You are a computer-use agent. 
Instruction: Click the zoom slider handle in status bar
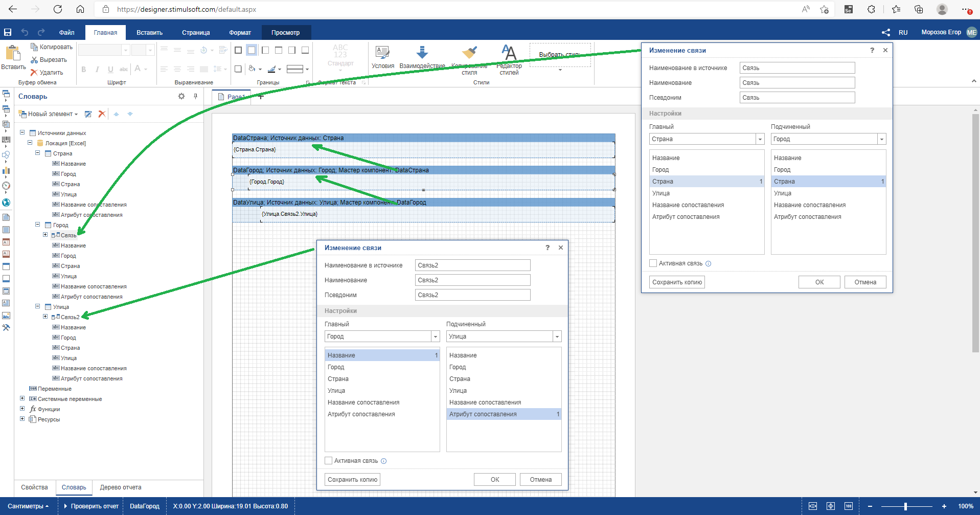pyautogui.click(x=905, y=506)
